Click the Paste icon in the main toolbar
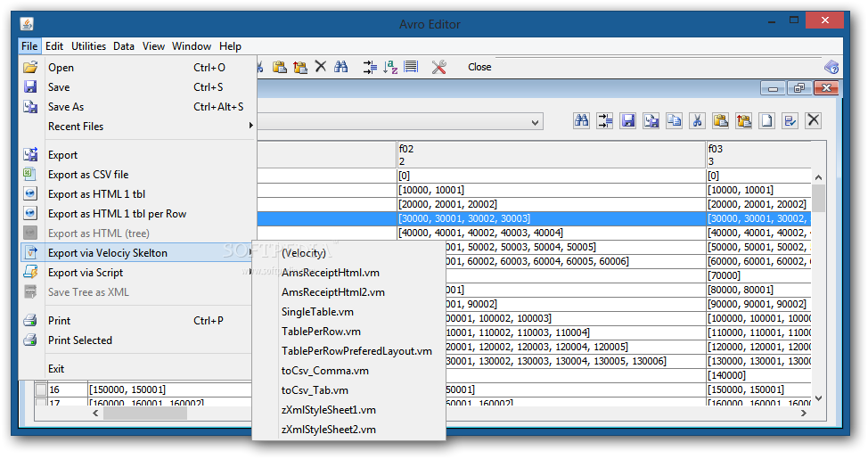 click(x=280, y=67)
